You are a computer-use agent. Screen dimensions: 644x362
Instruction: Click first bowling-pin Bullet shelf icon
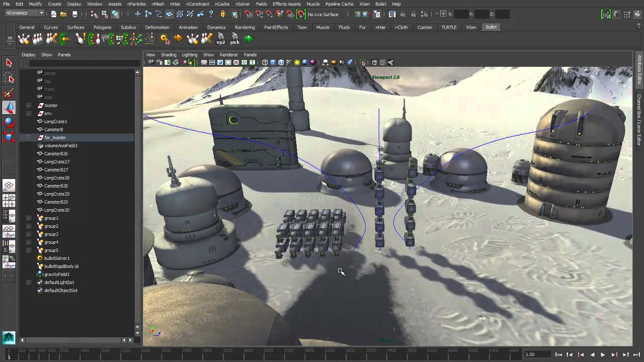pos(24,39)
